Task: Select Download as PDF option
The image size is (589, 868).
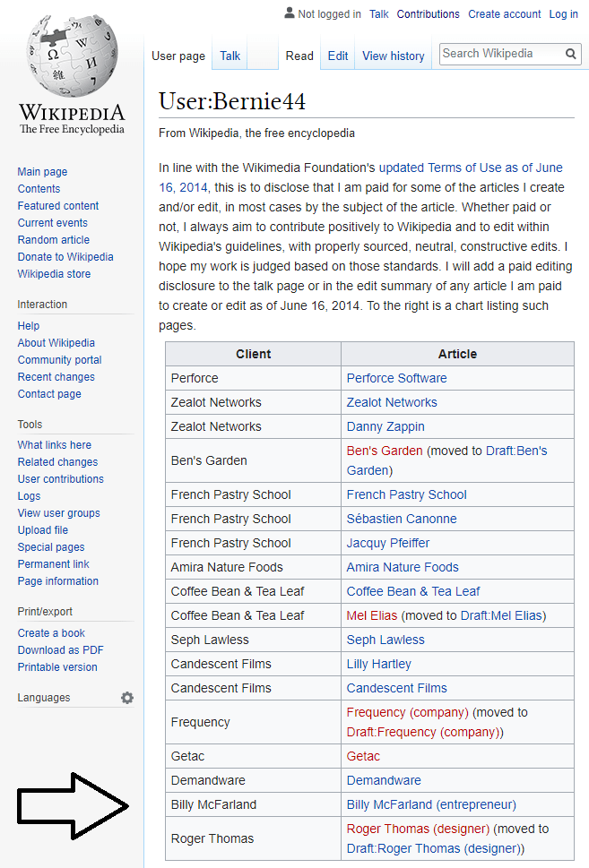Action: [60, 650]
